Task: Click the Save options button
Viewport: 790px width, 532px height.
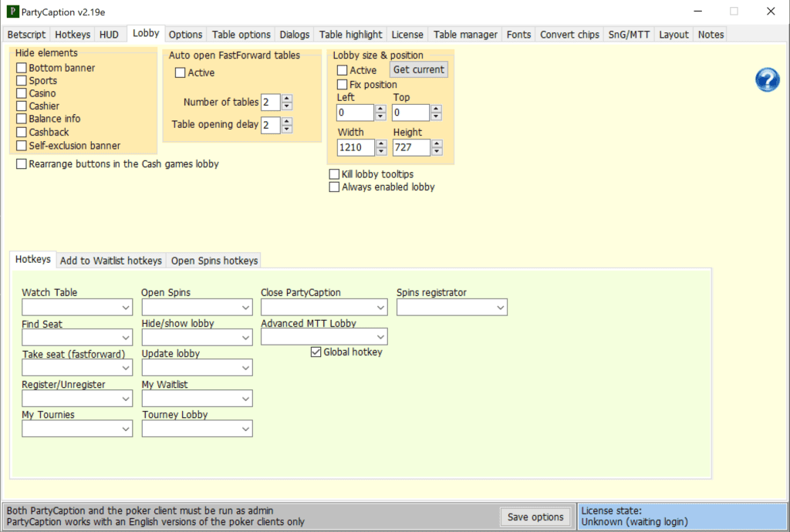Action: tap(535, 517)
